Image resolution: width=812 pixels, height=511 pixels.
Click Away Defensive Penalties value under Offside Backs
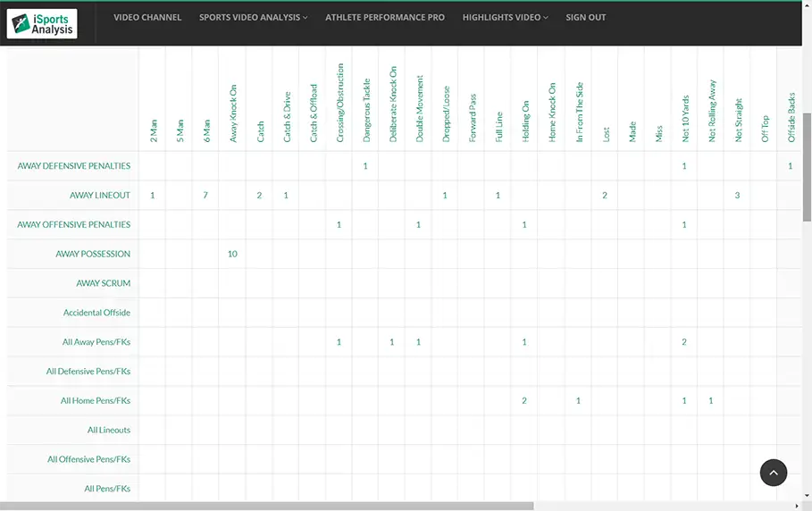click(791, 166)
